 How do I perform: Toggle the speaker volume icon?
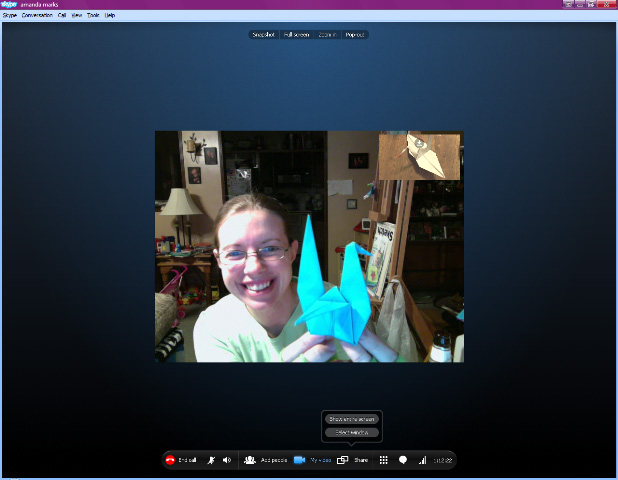click(x=227, y=460)
